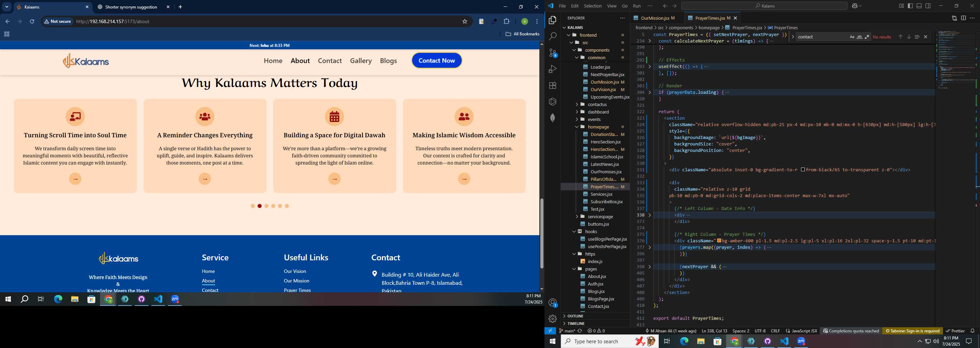Toggle replace in find widget
This screenshot has height=348, width=980.
(x=793, y=37)
